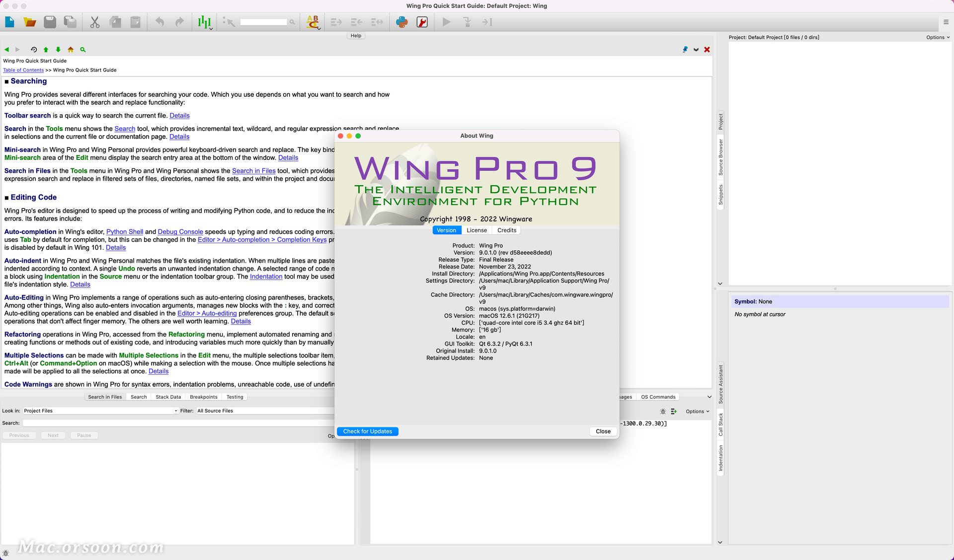Screen dimensions: 954x560
Task: Select the Breakpoints panel icon
Action: click(204, 397)
